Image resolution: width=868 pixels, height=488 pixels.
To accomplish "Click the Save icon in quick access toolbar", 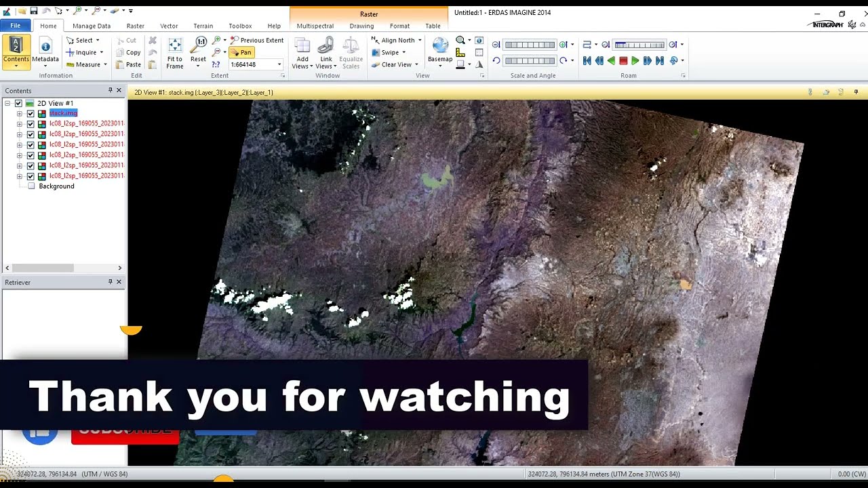I will 33,11.
